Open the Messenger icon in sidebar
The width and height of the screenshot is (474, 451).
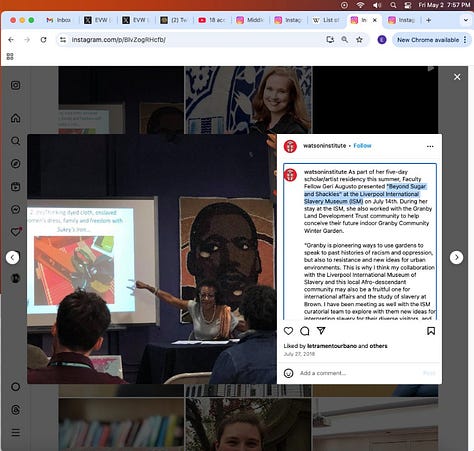[15, 209]
